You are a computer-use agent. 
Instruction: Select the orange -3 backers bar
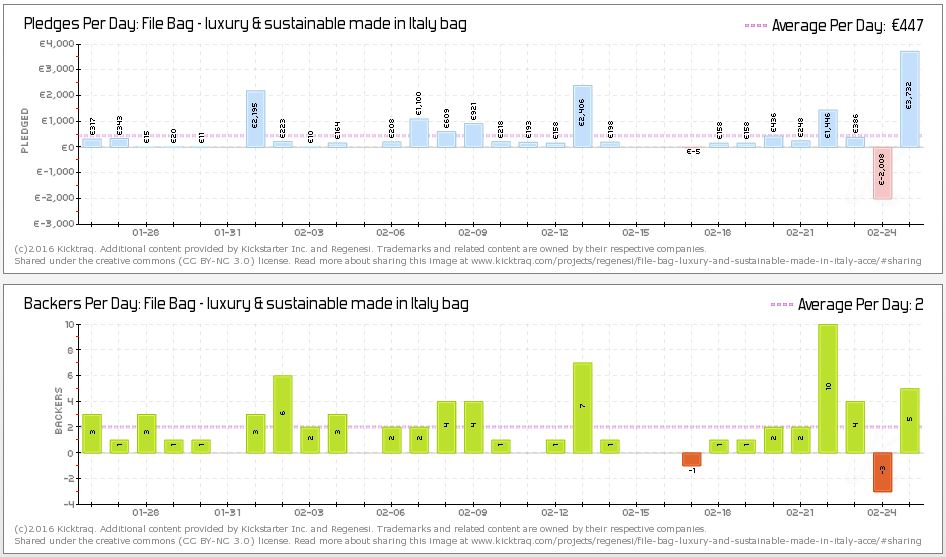point(882,473)
